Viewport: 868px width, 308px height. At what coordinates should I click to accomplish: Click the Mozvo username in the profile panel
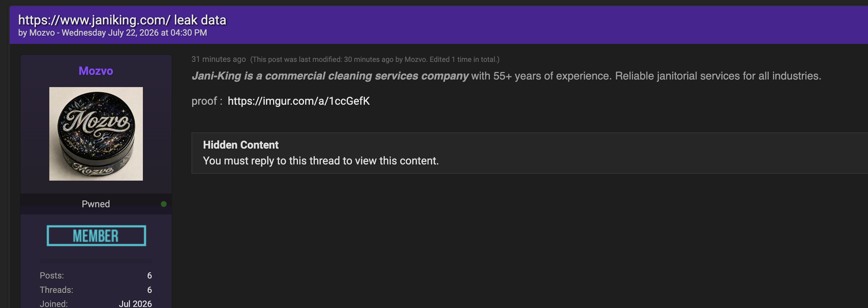[96, 71]
